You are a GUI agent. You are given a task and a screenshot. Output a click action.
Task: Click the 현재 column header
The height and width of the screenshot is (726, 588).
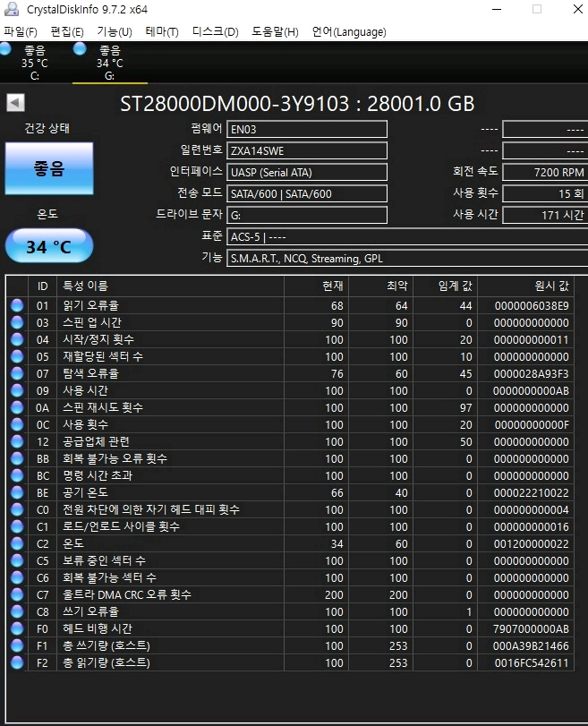pos(316,286)
